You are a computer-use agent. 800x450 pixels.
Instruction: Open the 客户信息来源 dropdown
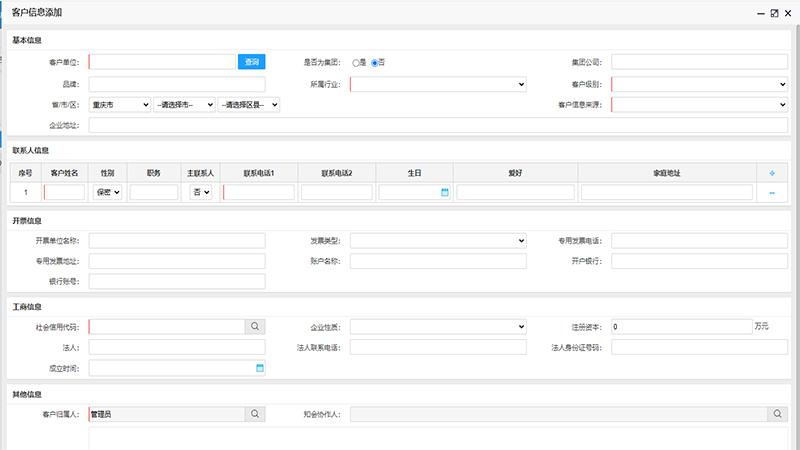[699, 105]
